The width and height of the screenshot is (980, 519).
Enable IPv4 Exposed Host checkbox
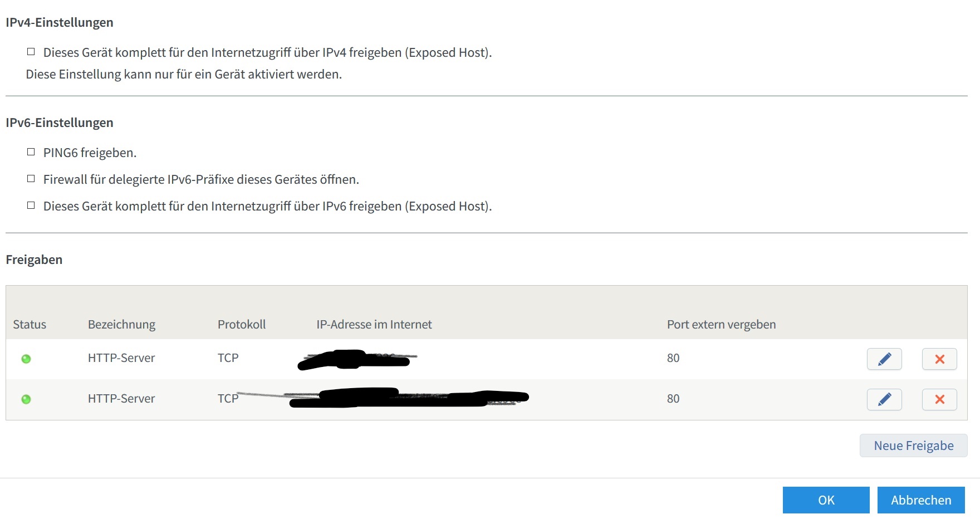[x=31, y=52]
